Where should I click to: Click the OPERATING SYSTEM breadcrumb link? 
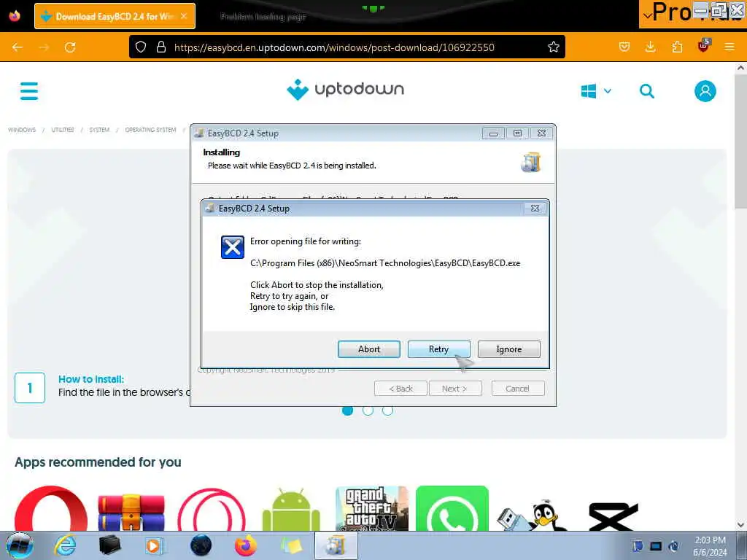click(150, 130)
